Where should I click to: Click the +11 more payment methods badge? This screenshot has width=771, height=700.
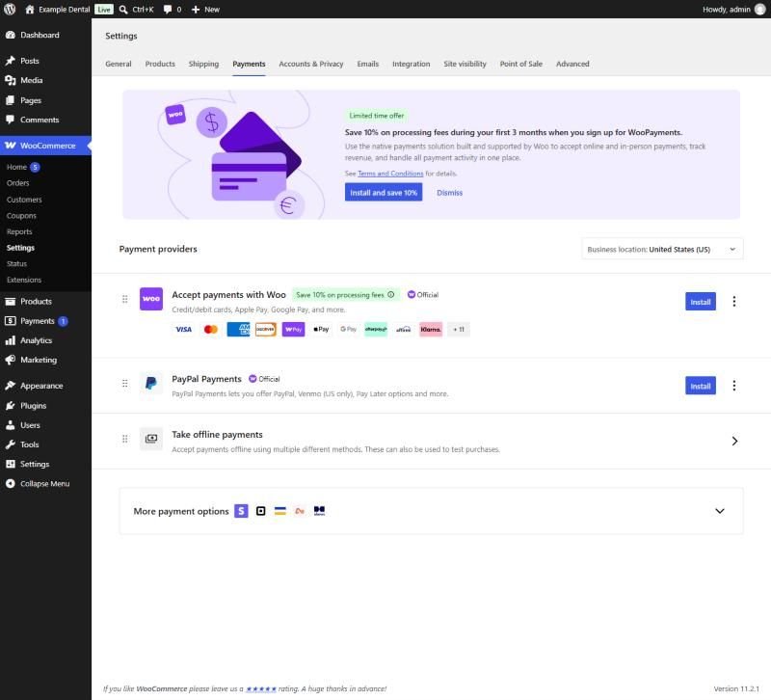tap(459, 329)
